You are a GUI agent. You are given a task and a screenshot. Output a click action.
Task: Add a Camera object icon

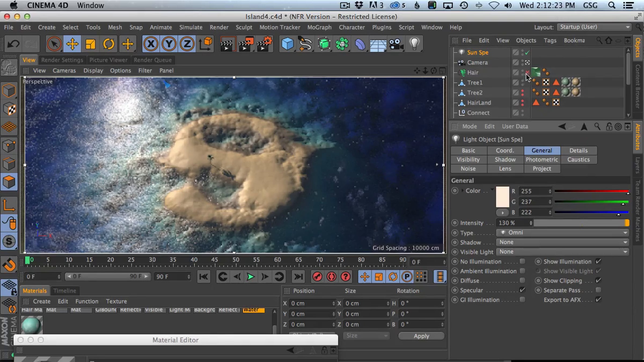[396, 44]
